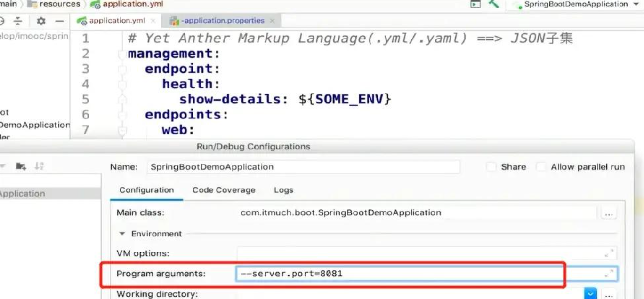Expand the Program arguments field editor
Image resolution: width=644 pixels, height=299 pixels.
(609, 273)
